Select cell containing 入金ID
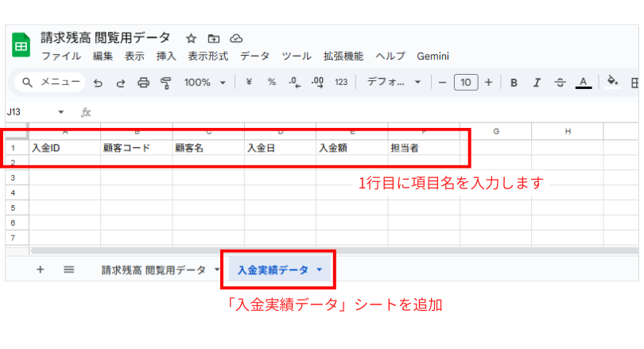 tap(65, 148)
